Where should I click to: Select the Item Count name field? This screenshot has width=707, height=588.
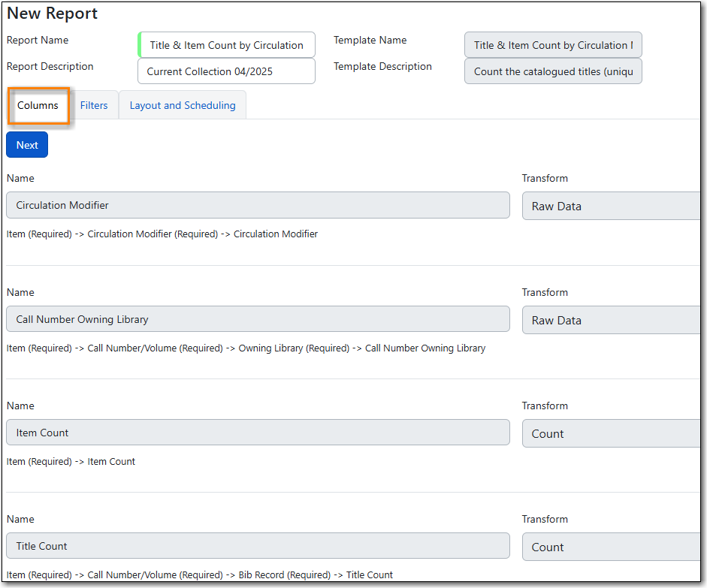point(258,433)
